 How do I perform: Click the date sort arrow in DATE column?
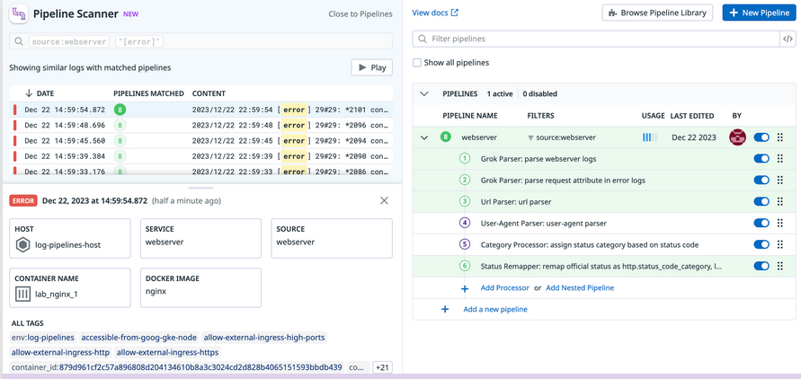(29, 93)
